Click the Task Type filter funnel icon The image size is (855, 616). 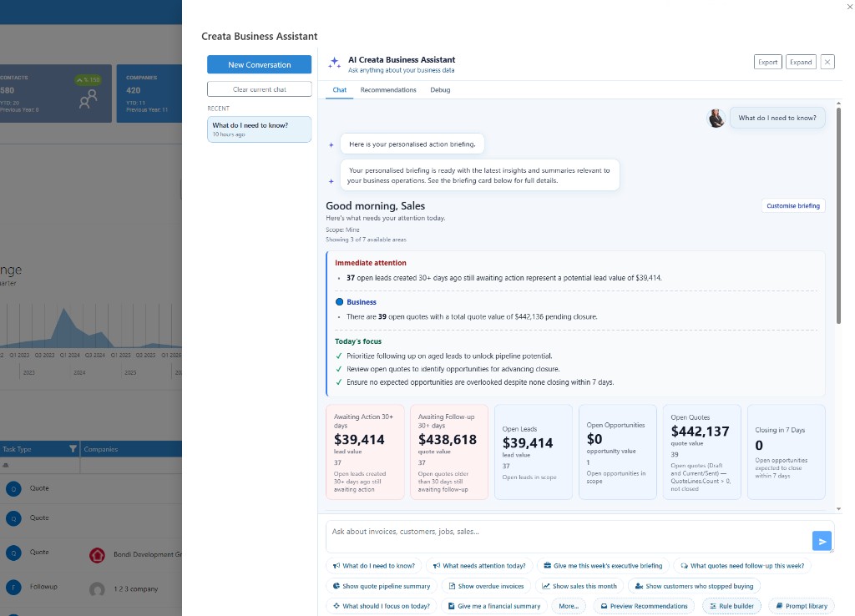[73, 448]
